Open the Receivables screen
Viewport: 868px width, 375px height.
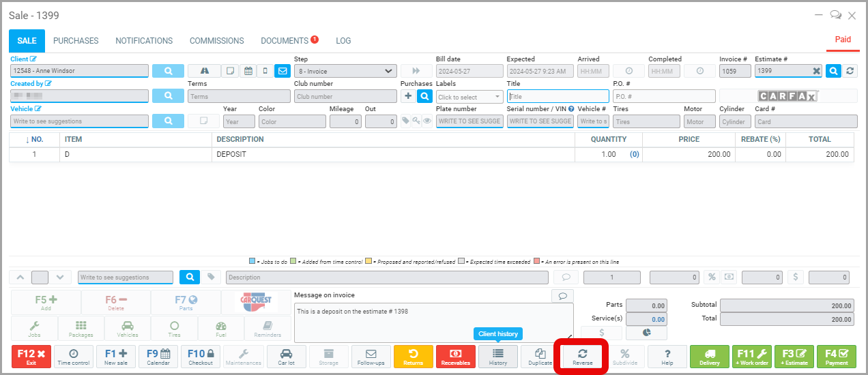[x=456, y=357]
